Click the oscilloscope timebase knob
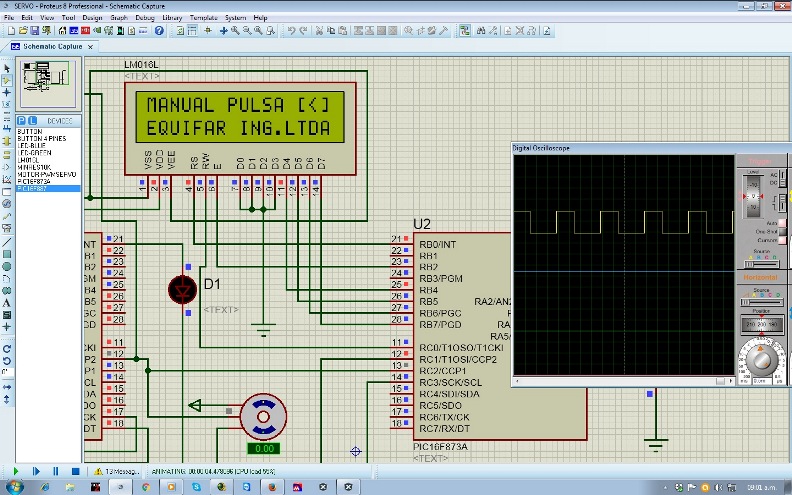 [762, 359]
